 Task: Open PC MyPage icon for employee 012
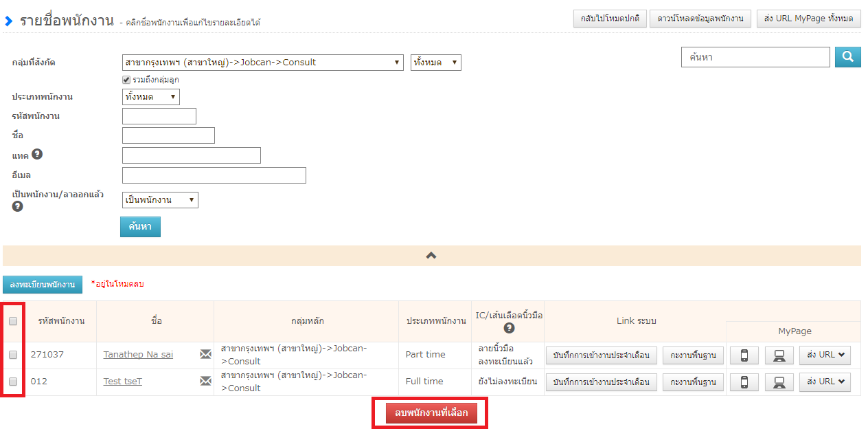tap(779, 382)
